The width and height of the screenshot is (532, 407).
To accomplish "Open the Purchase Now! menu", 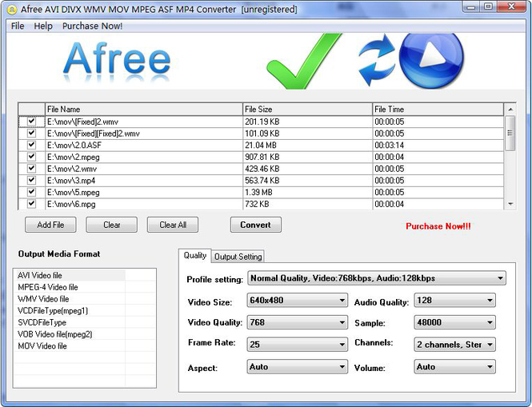I will click(92, 26).
